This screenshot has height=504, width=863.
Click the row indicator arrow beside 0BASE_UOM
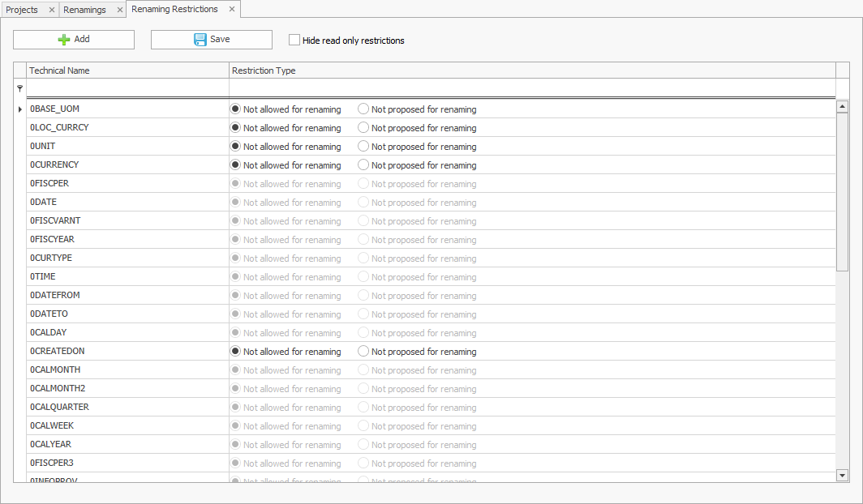(x=19, y=109)
